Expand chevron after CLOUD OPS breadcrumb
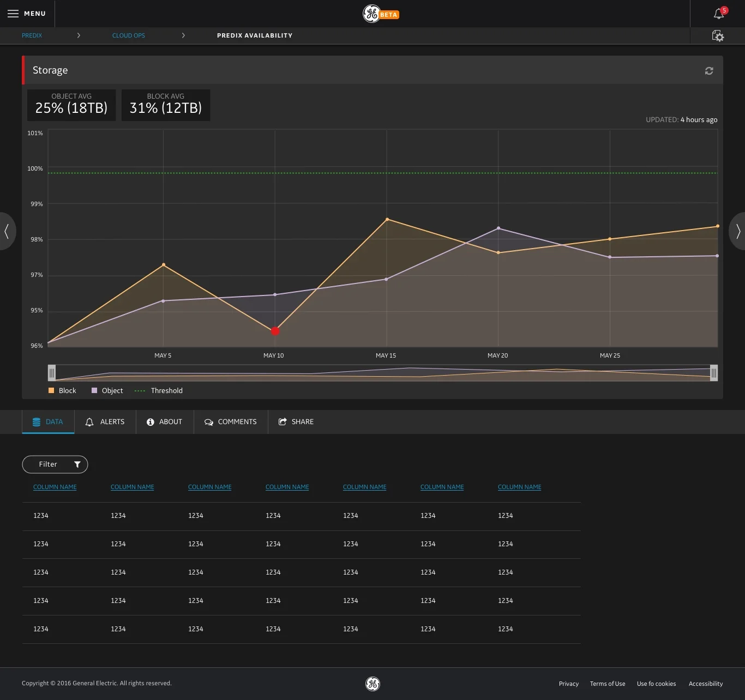The width and height of the screenshot is (745, 700). coord(183,35)
